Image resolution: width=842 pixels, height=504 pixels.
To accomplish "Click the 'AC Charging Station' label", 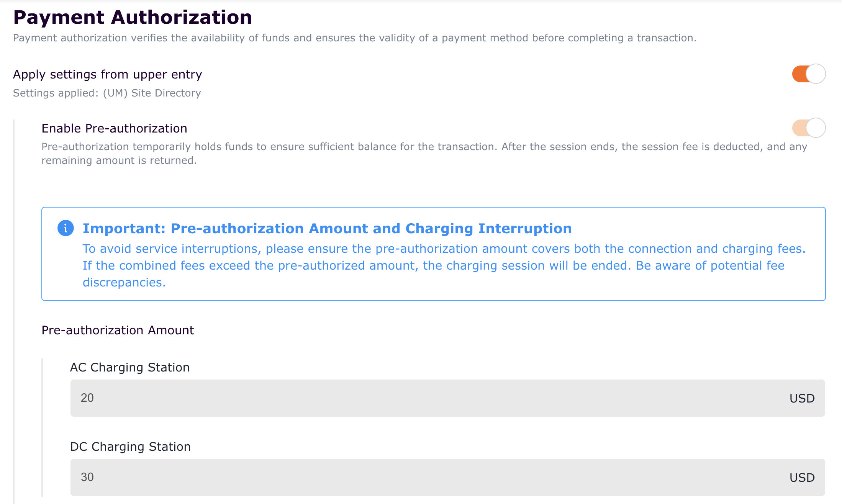I will (x=129, y=367).
